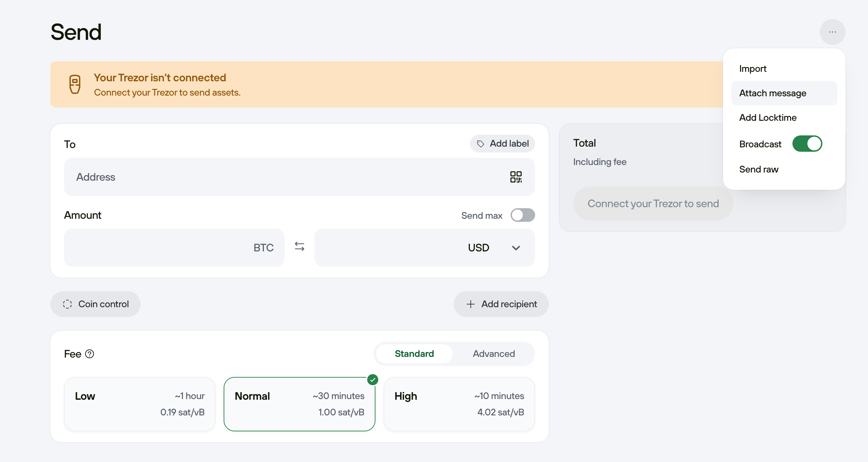This screenshot has height=462, width=868.
Task: Open the USD fiat amount selector
Action: coord(478,248)
